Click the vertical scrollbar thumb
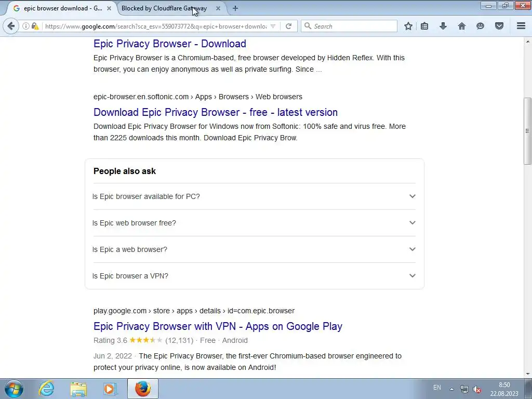Screen dimensions: 532x399 click(x=527, y=131)
